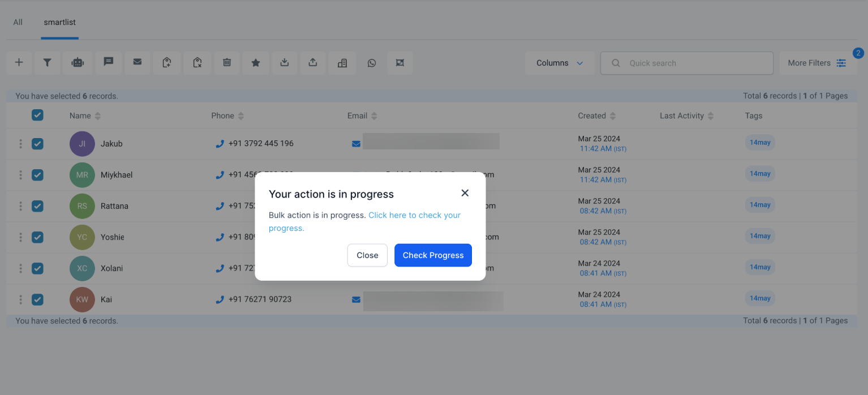The height and width of the screenshot is (395, 868).
Task: Click the MR avatar for Miykhael
Action: [82, 175]
